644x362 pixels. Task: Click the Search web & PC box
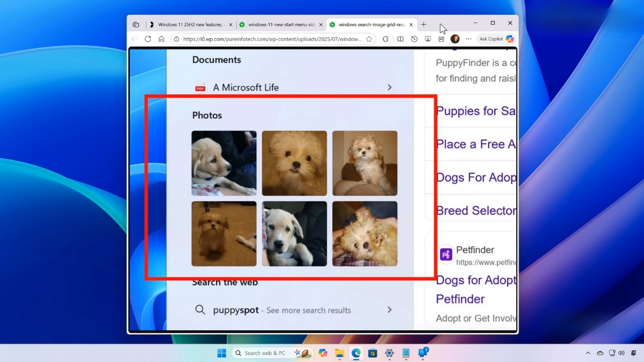point(273,353)
